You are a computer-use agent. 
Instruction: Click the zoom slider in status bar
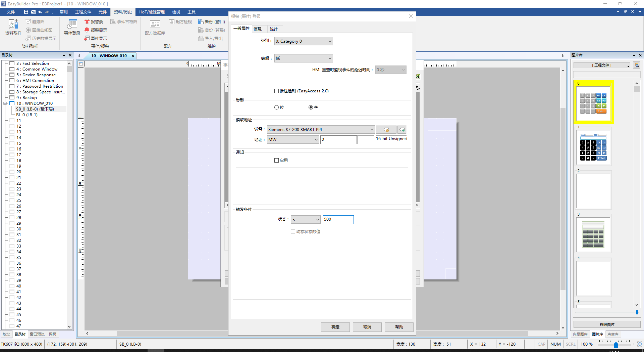click(616, 345)
